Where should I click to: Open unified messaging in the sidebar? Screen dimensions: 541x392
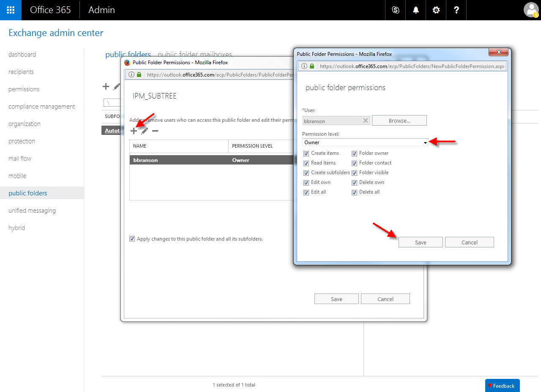[32, 211]
